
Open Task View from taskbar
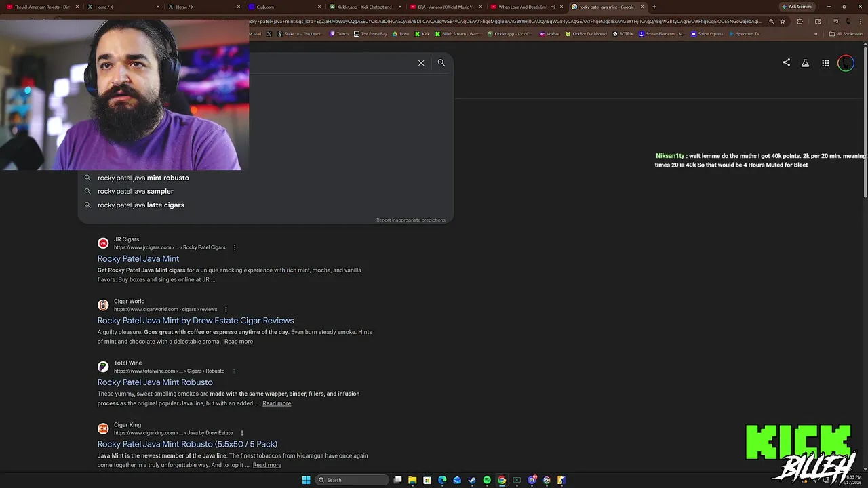(x=398, y=480)
